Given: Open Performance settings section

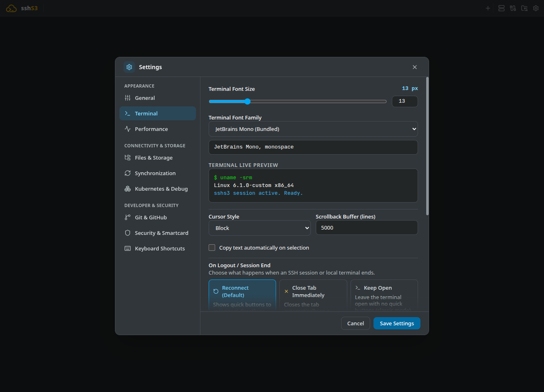Looking at the screenshot, I should 157,129.
